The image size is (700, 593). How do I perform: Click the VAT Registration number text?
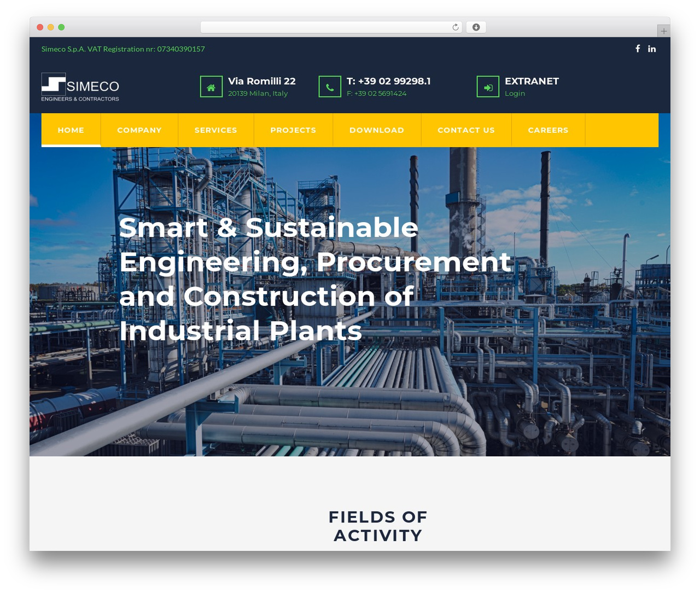[x=123, y=49]
